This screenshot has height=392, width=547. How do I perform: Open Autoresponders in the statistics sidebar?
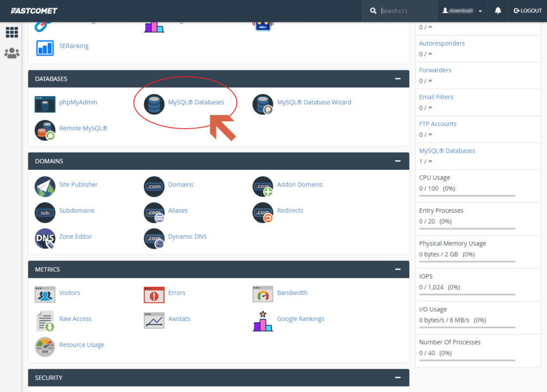(442, 43)
